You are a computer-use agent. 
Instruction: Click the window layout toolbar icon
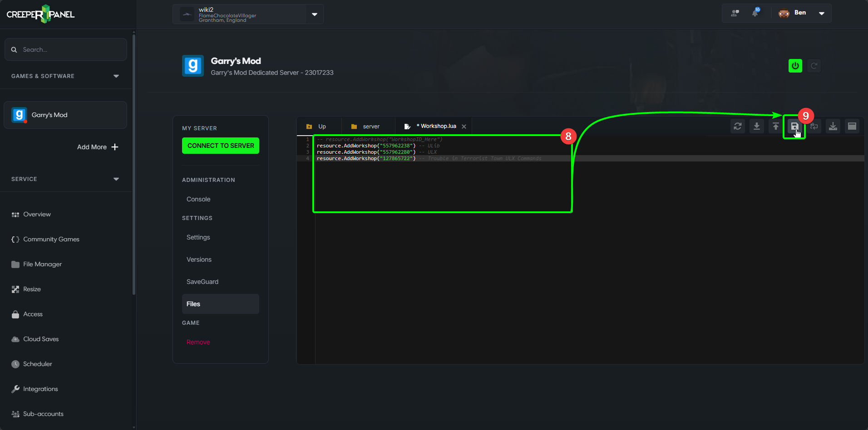(x=852, y=126)
